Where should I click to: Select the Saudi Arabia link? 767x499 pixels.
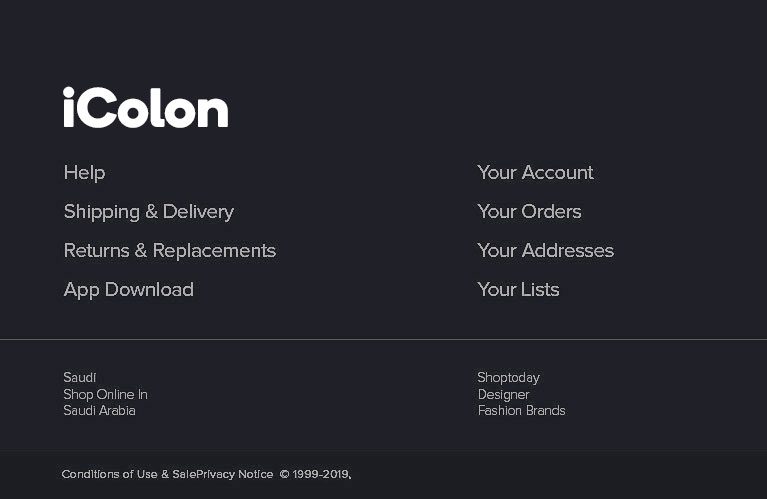point(99,411)
